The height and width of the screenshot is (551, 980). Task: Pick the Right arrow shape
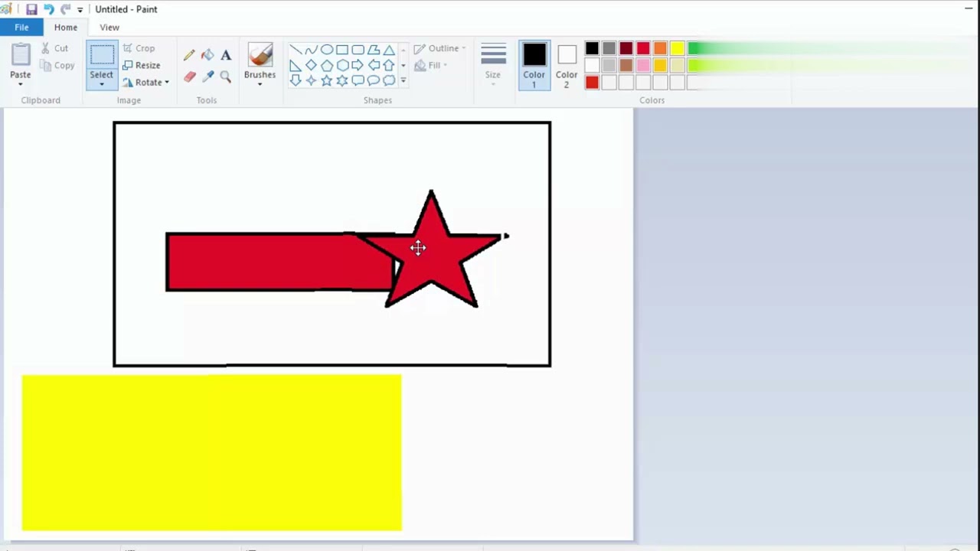pos(358,65)
